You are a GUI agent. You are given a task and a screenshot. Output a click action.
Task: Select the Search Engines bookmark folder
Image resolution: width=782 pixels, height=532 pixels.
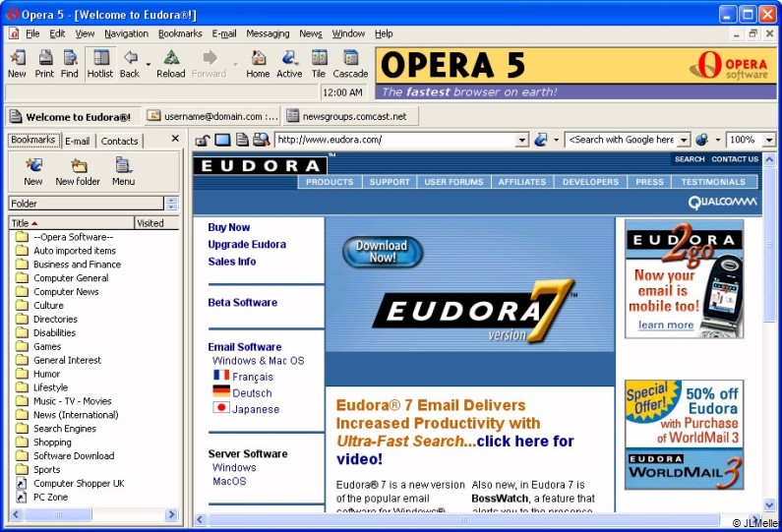point(64,429)
